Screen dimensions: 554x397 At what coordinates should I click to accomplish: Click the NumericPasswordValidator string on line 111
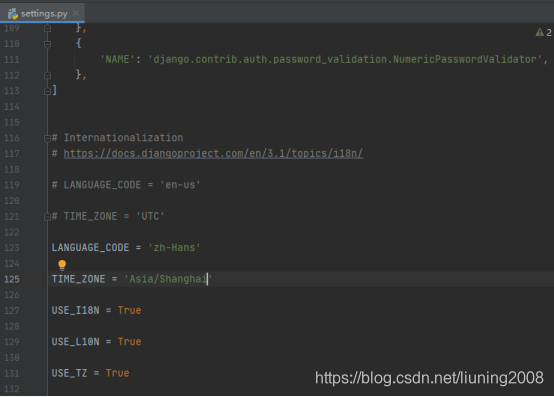(345, 59)
